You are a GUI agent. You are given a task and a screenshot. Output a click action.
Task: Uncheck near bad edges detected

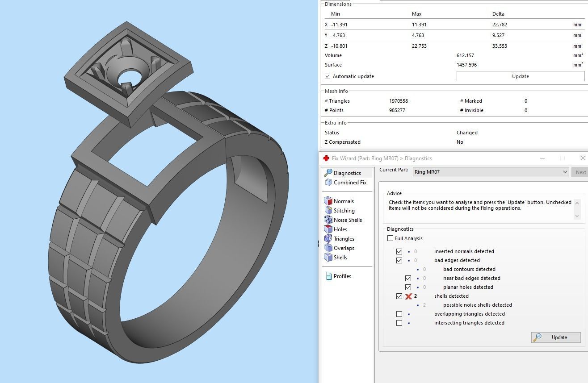pos(408,278)
